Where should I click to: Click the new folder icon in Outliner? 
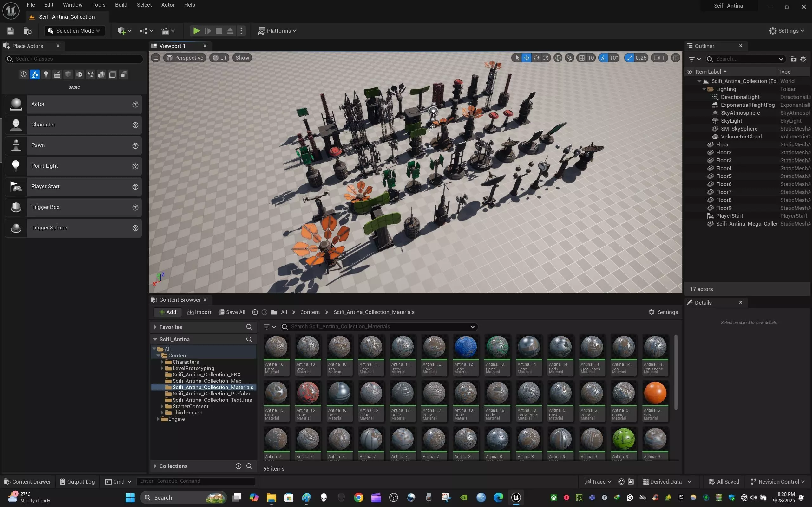(794, 59)
